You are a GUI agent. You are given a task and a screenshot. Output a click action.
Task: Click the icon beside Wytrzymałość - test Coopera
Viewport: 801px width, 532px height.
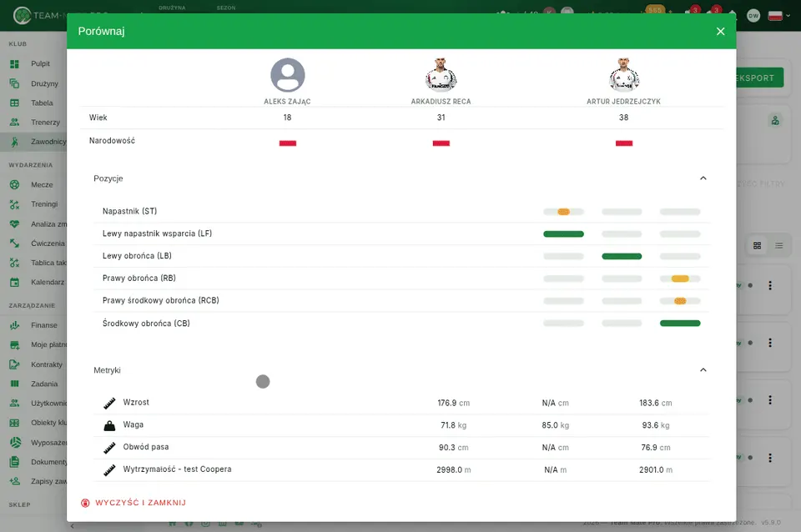click(109, 470)
